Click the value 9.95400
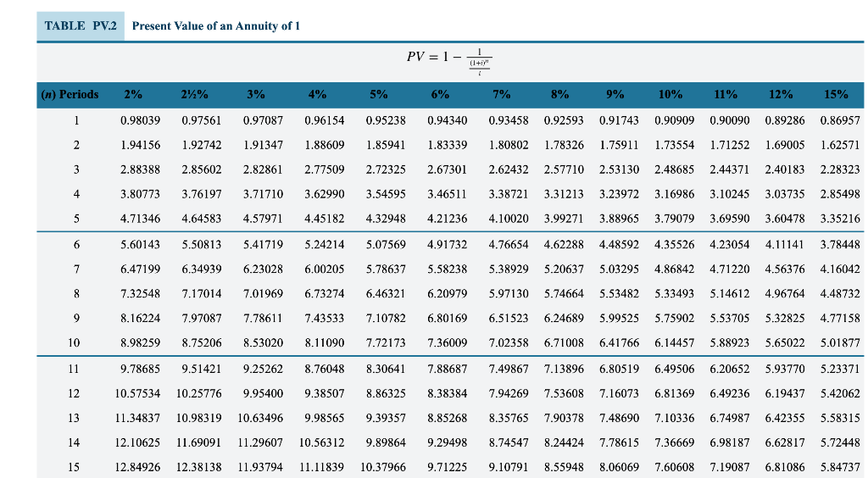 [x=263, y=394]
